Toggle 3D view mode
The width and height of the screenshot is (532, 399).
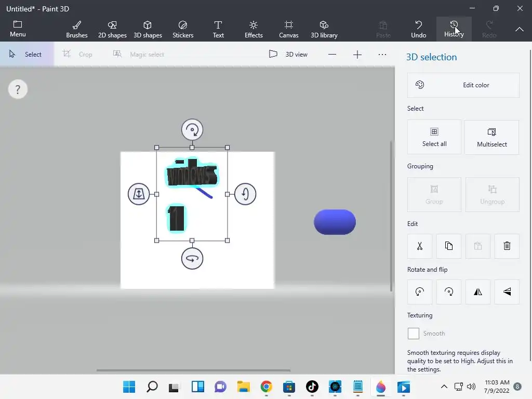(x=288, y=54)
